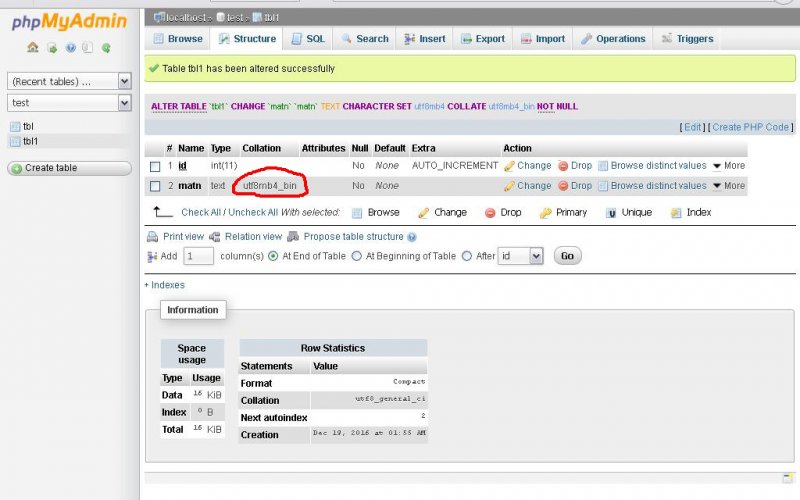
Task: Switch to the SQL tab
Action: (x=307, y=39)
